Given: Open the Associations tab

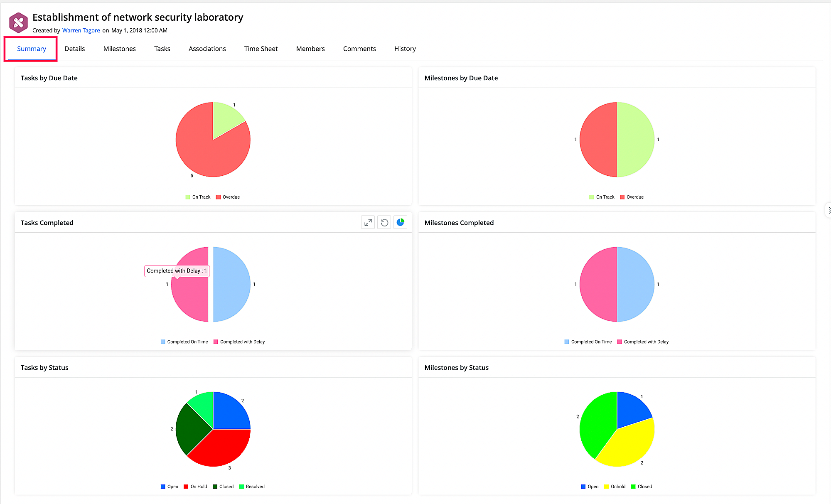Looking at the screenshot, I should 207,49.
